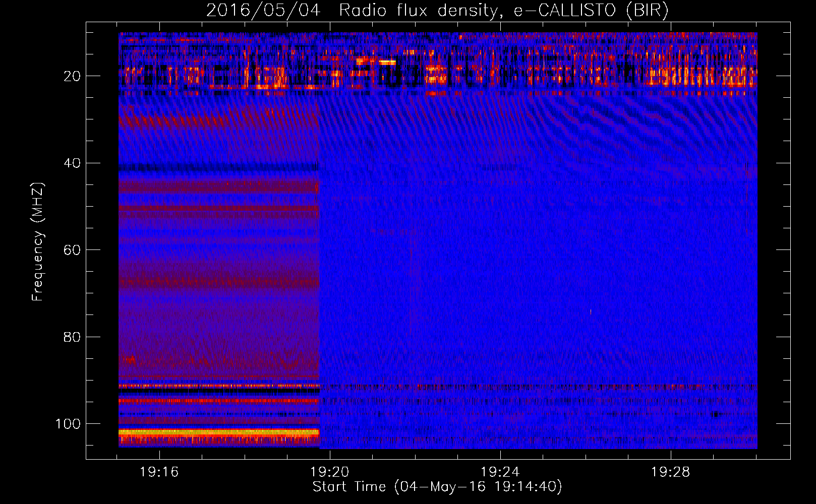816x504 pixels.
Task: Click the '19:24' time tick label
Action: click(500, 472)
